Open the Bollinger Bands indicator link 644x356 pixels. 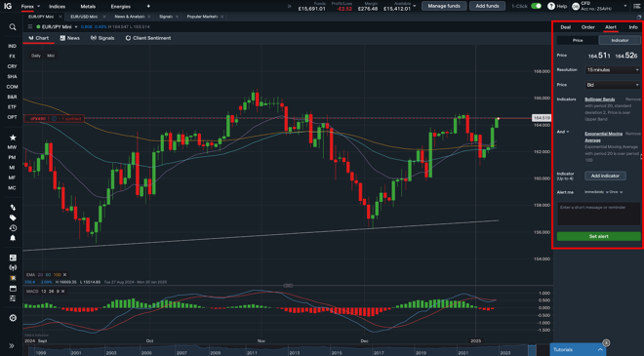pyautogui.click(x=600, y=99)
